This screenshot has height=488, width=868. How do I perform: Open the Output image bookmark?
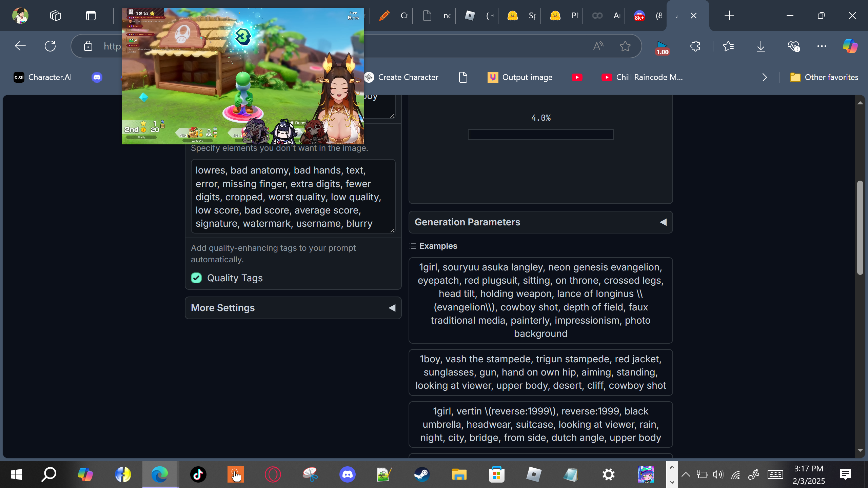click(520, 77)
